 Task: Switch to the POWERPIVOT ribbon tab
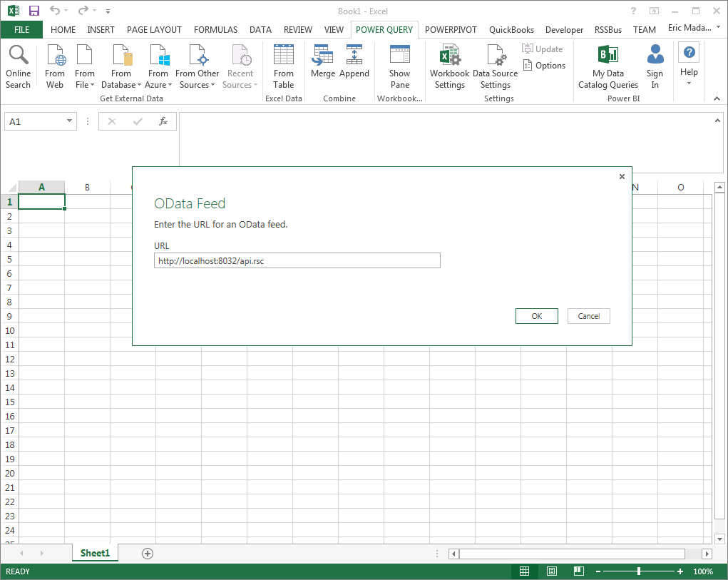point(450,30)
